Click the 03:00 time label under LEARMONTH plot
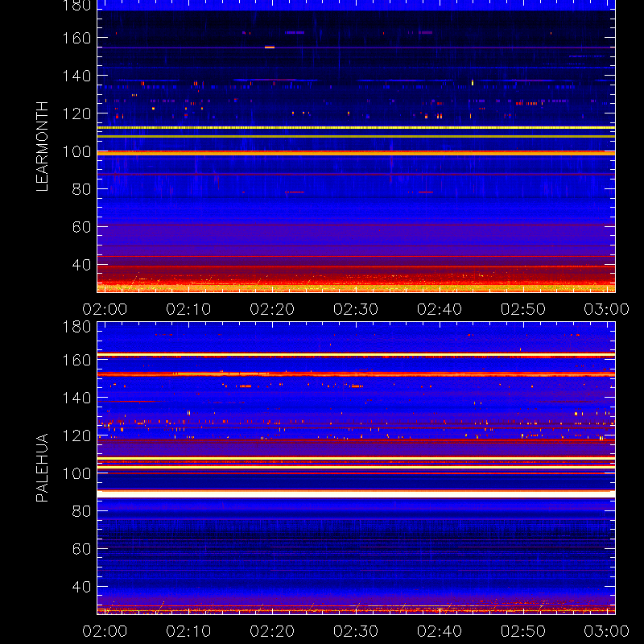The width and height of the screenshot is (644, 644). 607,309
